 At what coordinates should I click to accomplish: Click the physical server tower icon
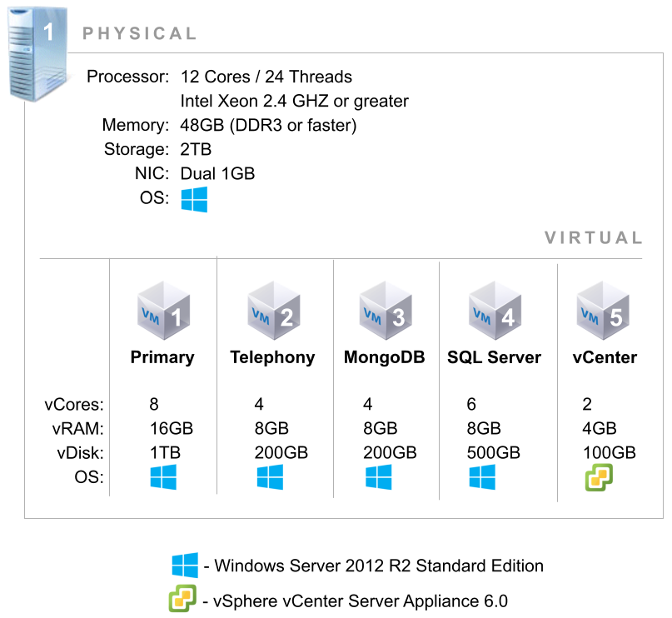(x=38, y=54)
